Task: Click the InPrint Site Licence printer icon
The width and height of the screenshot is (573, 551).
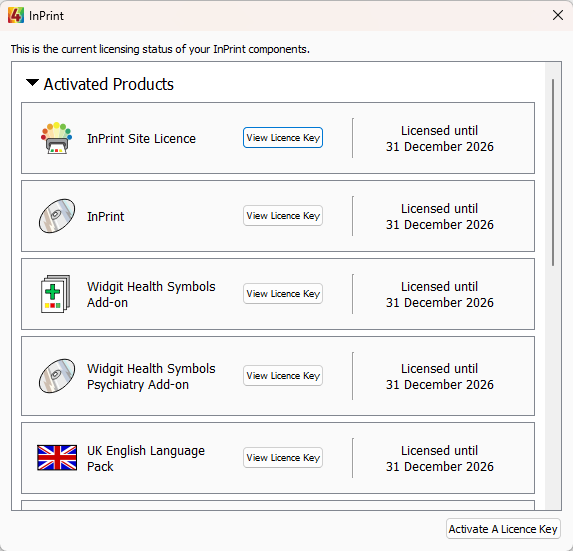Action: (x=56, y=138)
